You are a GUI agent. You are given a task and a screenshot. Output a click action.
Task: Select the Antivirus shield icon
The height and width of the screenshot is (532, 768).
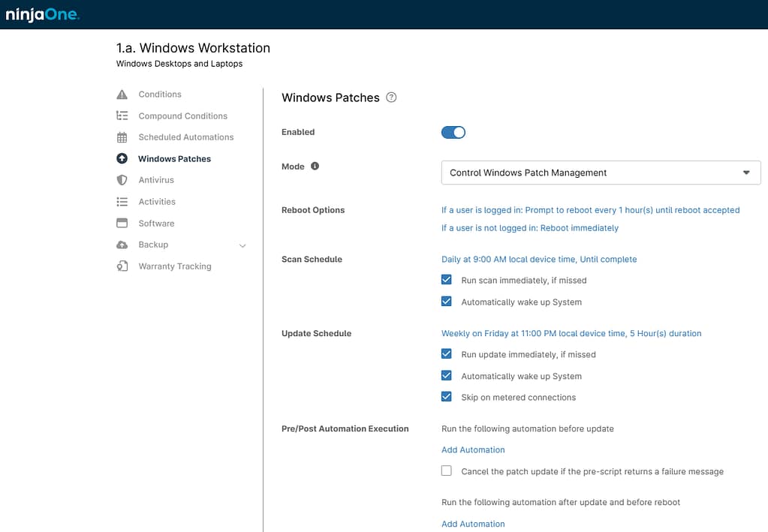(x=124, y=180)
